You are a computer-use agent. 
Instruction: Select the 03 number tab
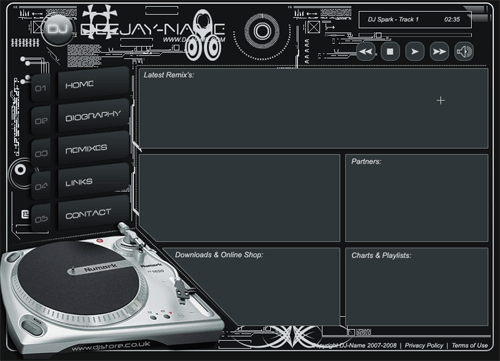41,153
